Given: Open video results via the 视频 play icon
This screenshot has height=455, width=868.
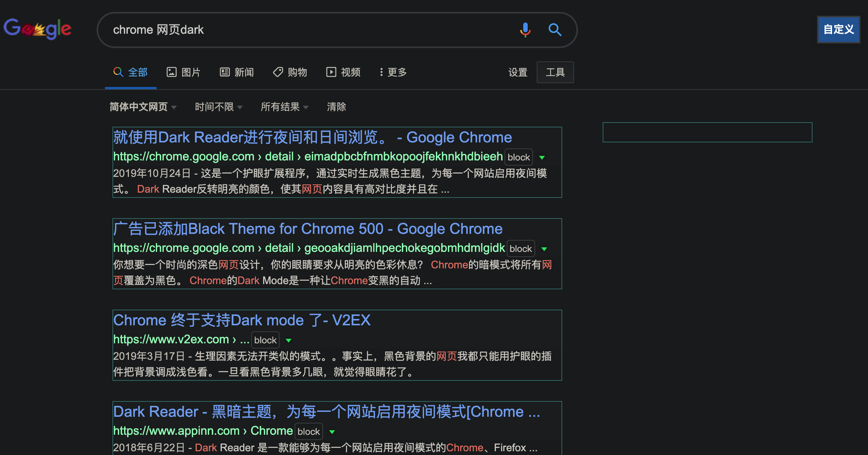Looking at the screenshot, I should click(x=331, y=72).
